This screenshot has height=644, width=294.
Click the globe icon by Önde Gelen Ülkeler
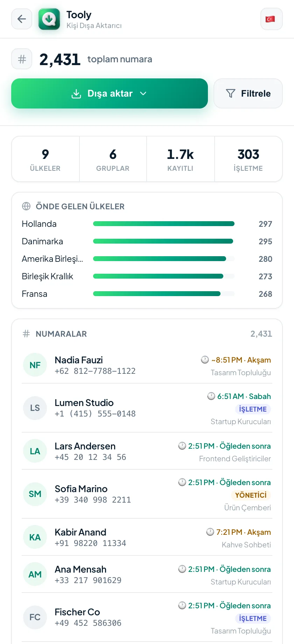coord(26,206)
